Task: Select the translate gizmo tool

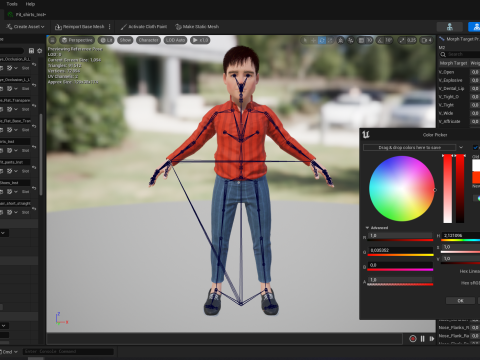Action: (x=313, y=40)
